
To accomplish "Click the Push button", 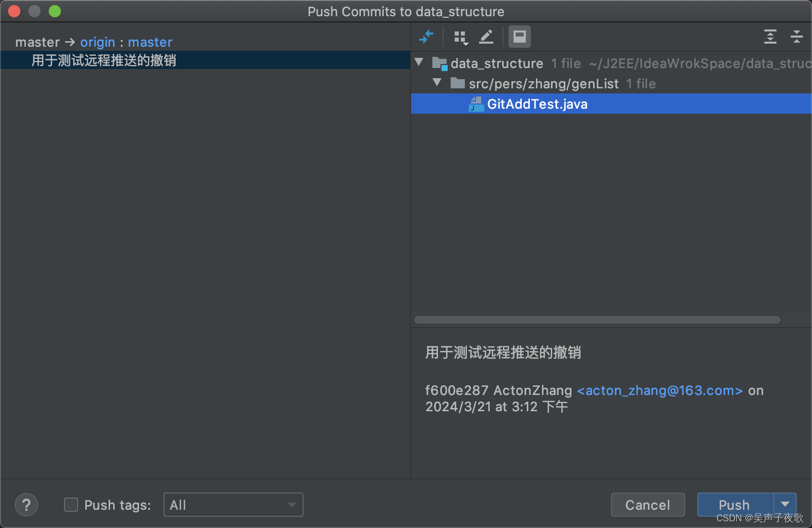I will pyautogui.click(x=735, y=505).
